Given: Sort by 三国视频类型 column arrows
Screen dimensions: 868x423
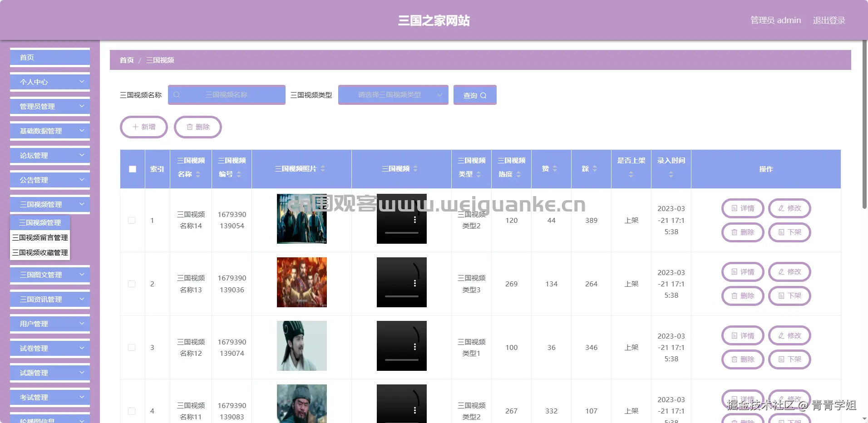Looking at the screenshot, I should [x=478, y=174].
